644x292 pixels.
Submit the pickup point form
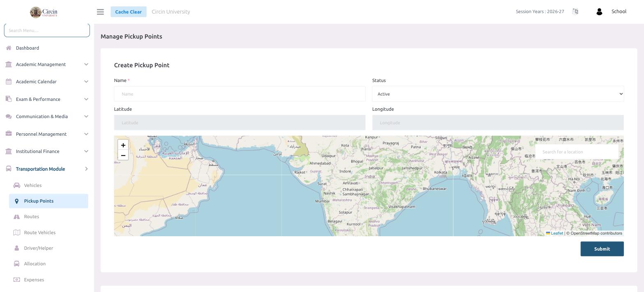point(602,249)
